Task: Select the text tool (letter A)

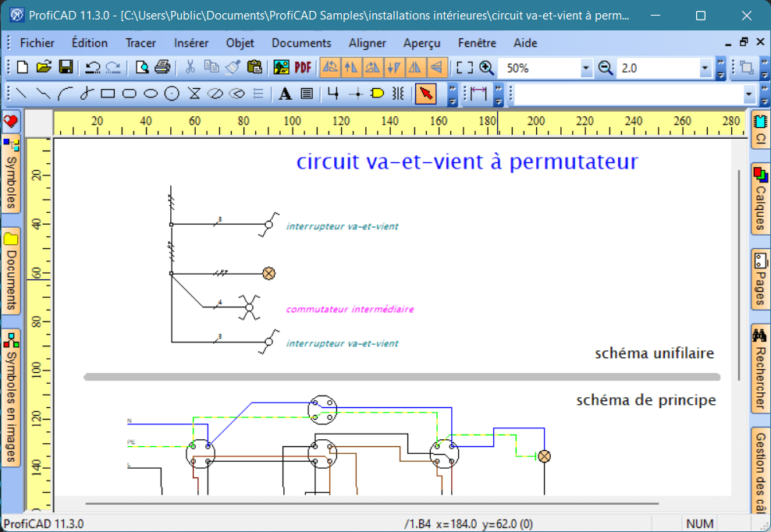Action: (285, 93)
